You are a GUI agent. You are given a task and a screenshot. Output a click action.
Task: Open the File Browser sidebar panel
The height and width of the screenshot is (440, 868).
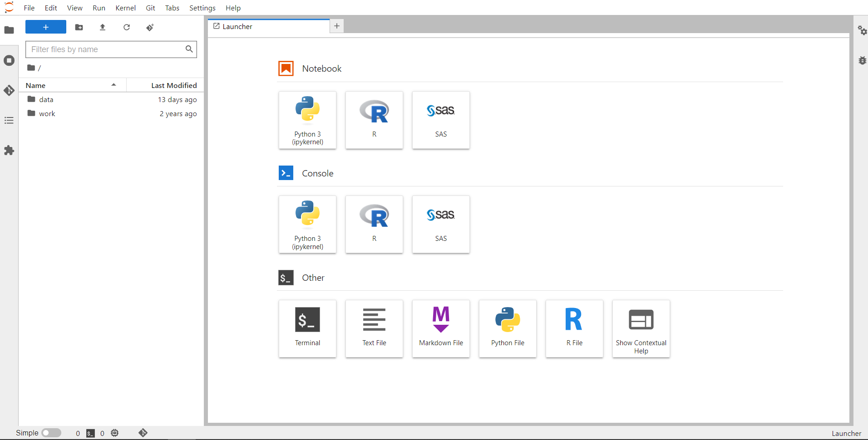[9, 30]
